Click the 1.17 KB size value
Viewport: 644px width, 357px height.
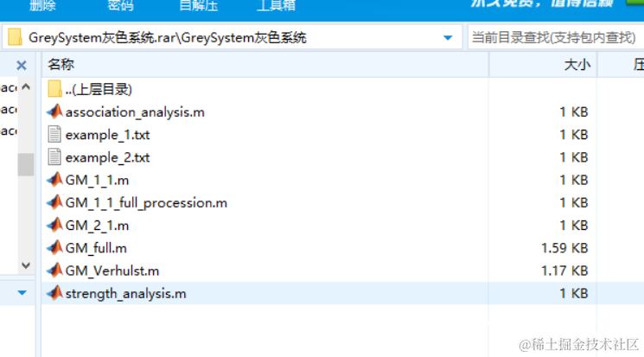coord(564,271)
